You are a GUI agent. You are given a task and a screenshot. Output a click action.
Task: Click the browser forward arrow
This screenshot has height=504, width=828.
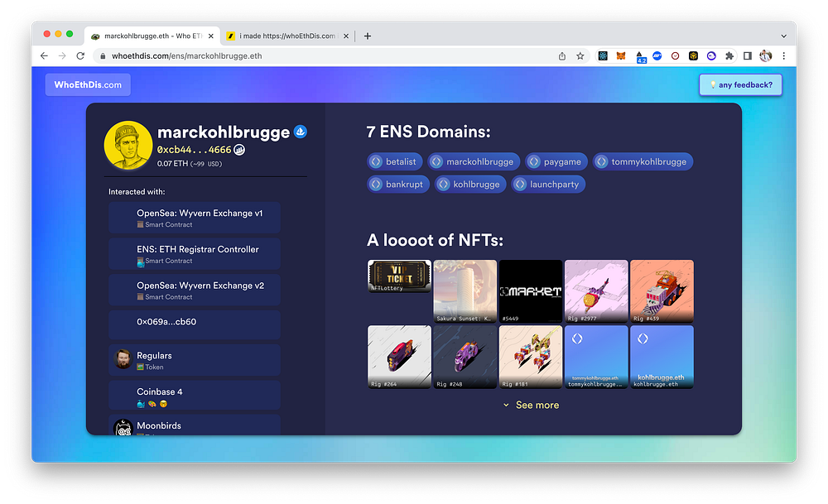tap(62, 56)
